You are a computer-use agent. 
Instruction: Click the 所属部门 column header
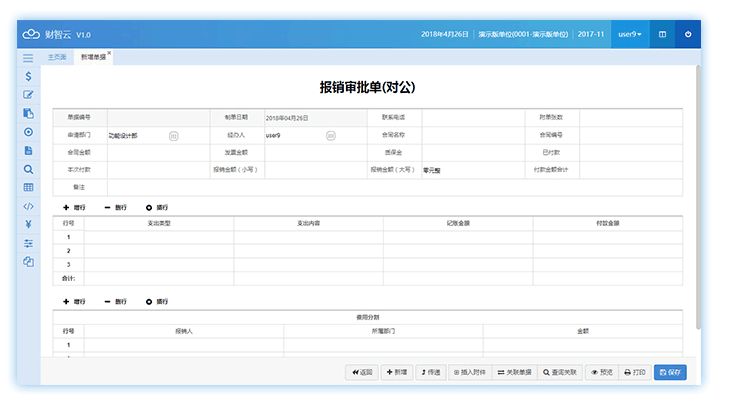383,331
